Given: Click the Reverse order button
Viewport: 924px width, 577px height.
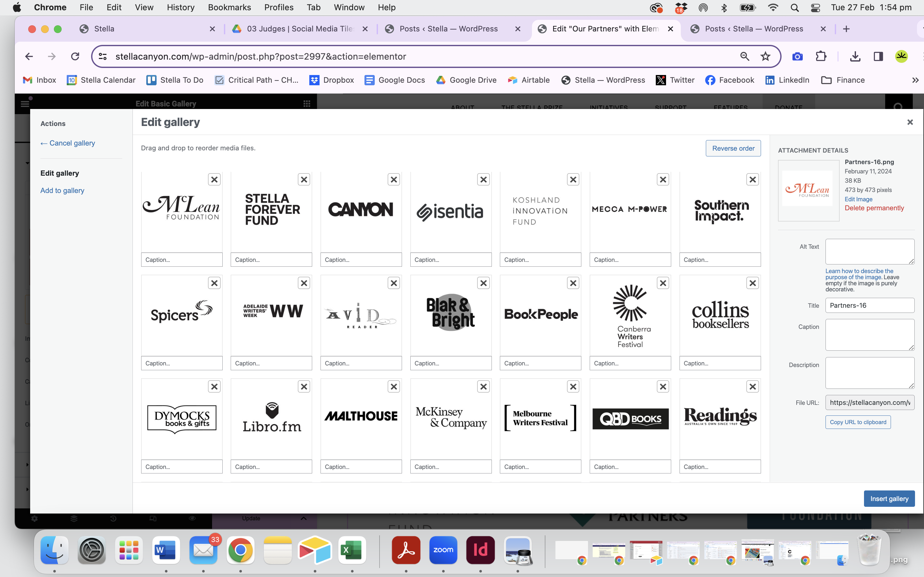Looking at the screenshot, I should pyautogui.click(x=733, y=148).
